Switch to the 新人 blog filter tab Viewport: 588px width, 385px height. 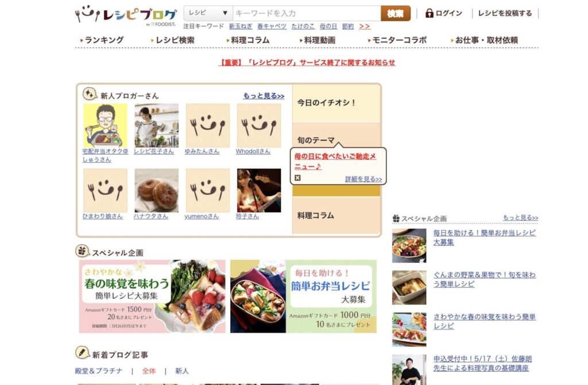pyautogui.click(x=182, y=371)
